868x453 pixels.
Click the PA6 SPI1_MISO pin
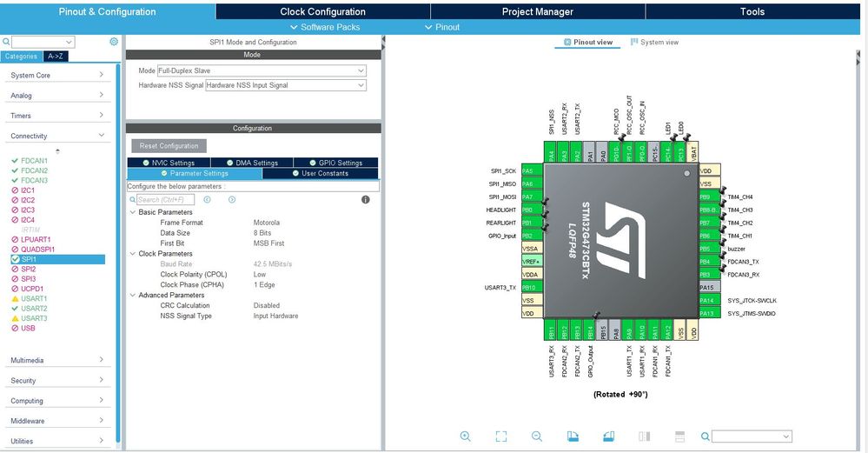[532, 183]
